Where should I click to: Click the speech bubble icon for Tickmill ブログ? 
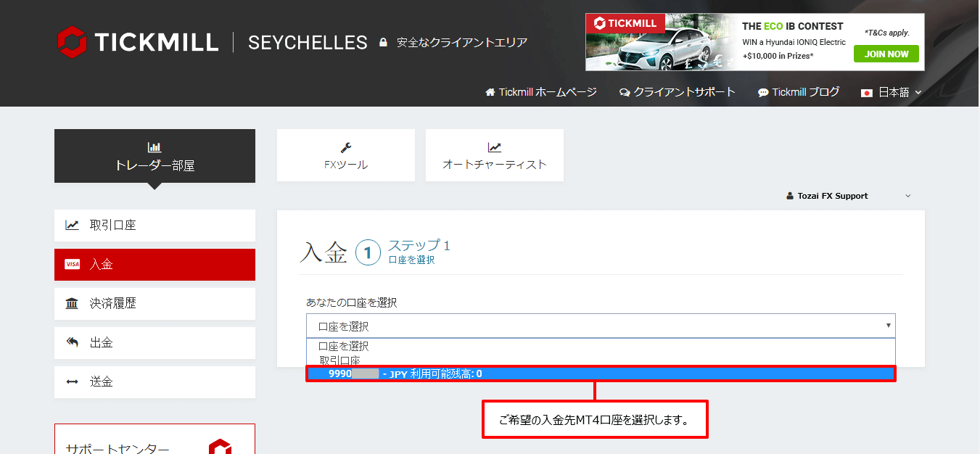coord(763,93)
